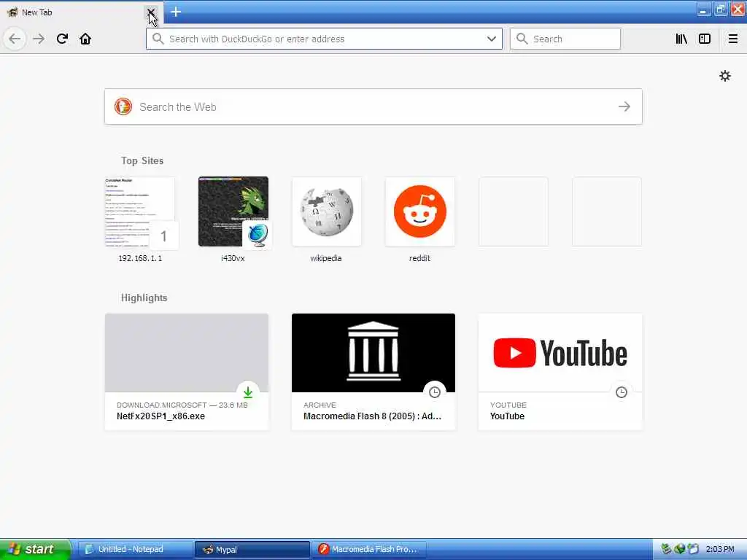The height and width of the screenshot is (560, 747).
Task: Click the DuckDuckGo logo in search box
Action: pos(123,106)
